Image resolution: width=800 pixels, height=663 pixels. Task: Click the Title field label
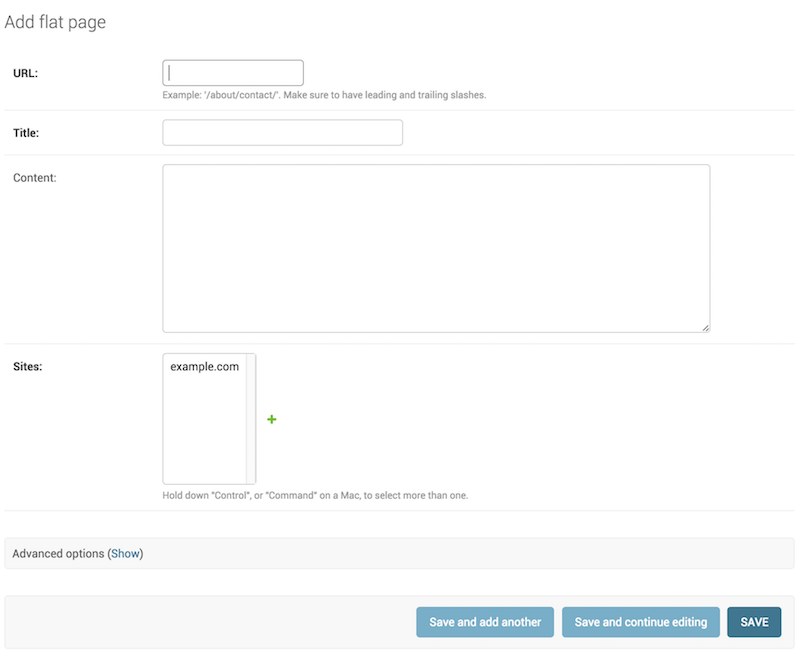26,132
